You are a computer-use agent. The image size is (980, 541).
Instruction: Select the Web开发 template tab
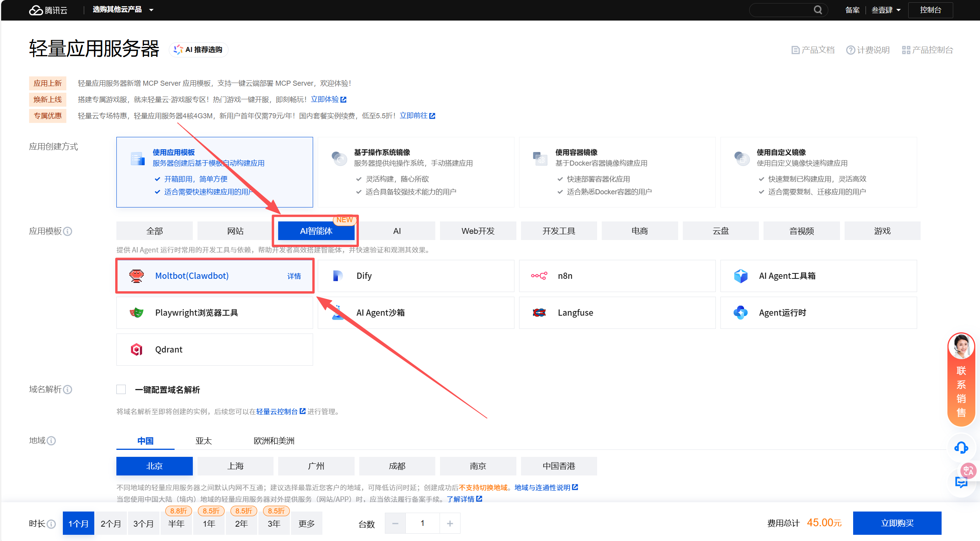pos(478,231)
